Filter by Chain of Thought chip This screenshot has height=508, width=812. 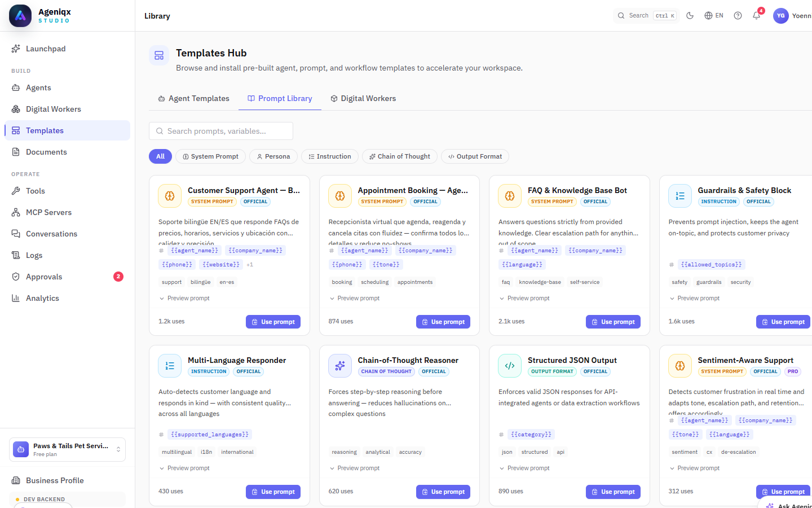(400, 156)
